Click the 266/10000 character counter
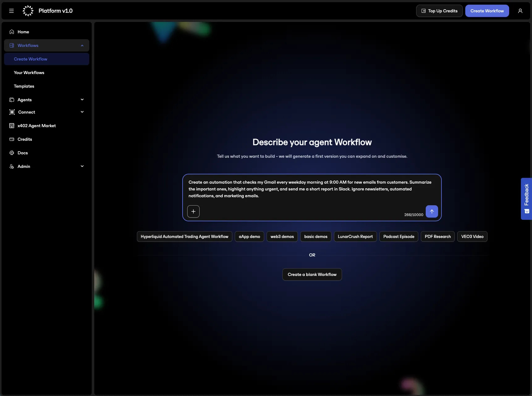The image size is (532, 396). 414,215
